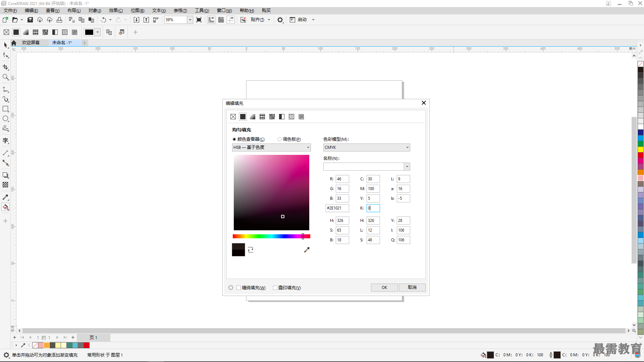
Task: Select the Color Eyedropper tool in toolbox
Action: (5, 197)
